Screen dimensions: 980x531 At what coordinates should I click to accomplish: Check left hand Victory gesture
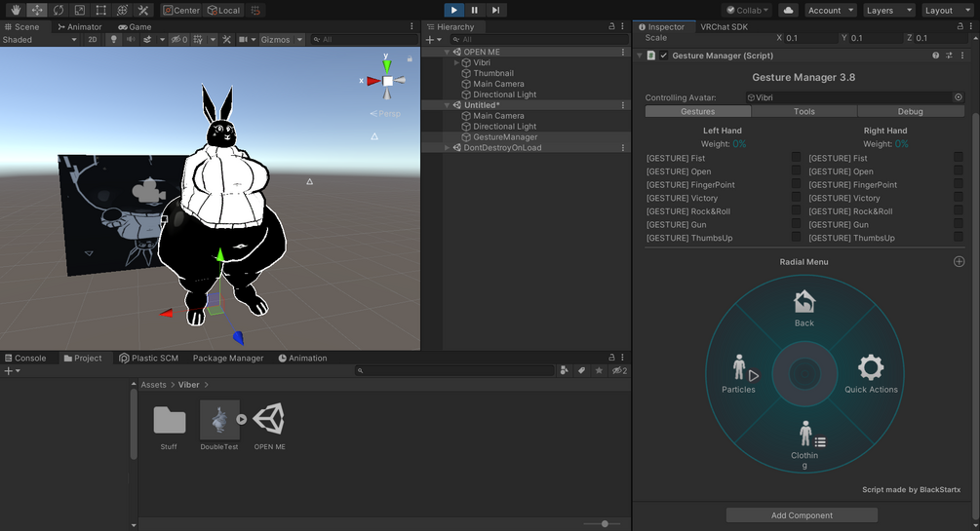[x=796, y=198]
